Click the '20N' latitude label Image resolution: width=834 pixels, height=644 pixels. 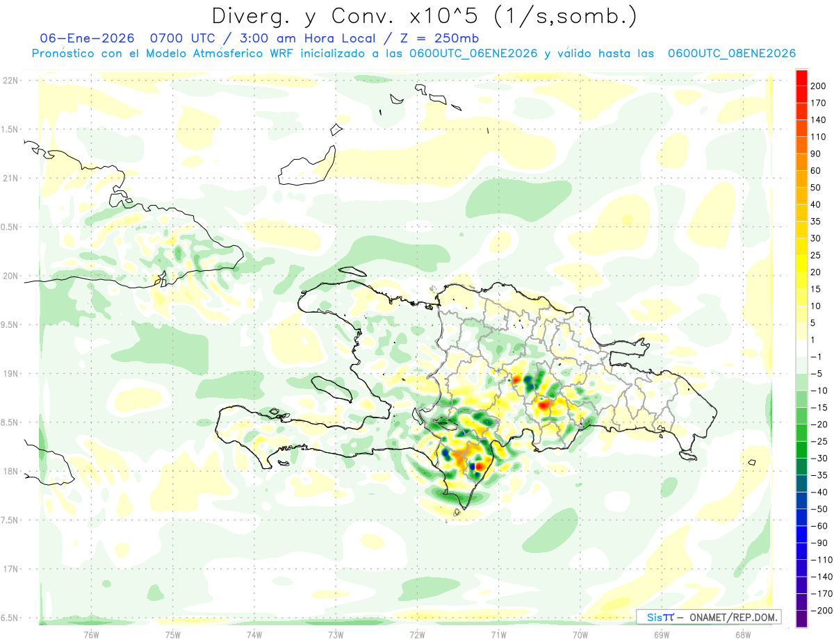pyautogui.click(x=10, y=276)
